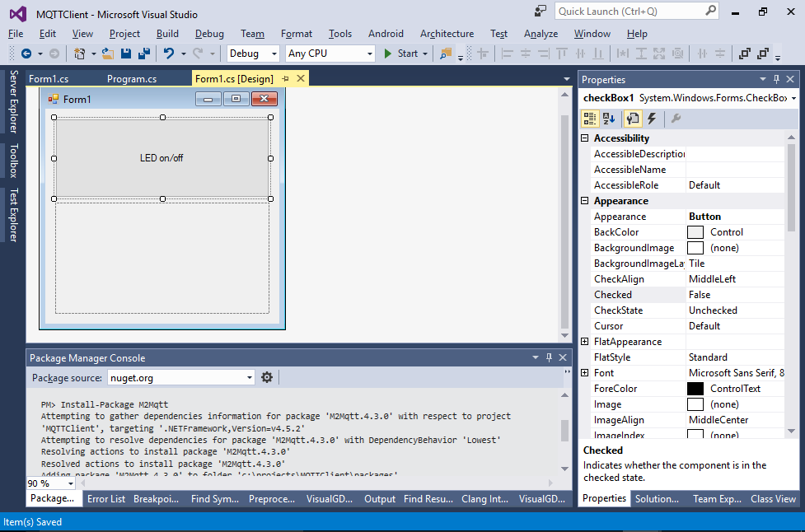Click the ForeColor ControlText black swatch
Image resolution: width=805 pixels, height=532 pixels.
coord(695,389)
